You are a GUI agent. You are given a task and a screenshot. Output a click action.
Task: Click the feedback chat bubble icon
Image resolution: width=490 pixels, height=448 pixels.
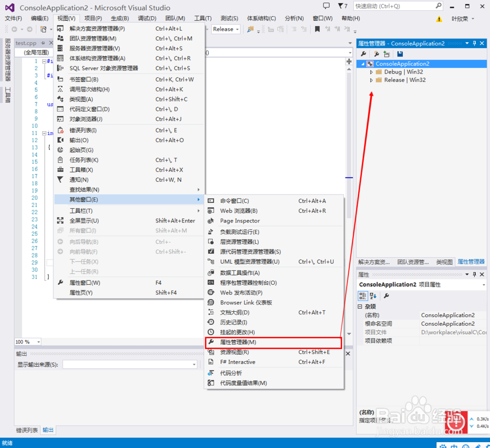(x=326, y=5)
